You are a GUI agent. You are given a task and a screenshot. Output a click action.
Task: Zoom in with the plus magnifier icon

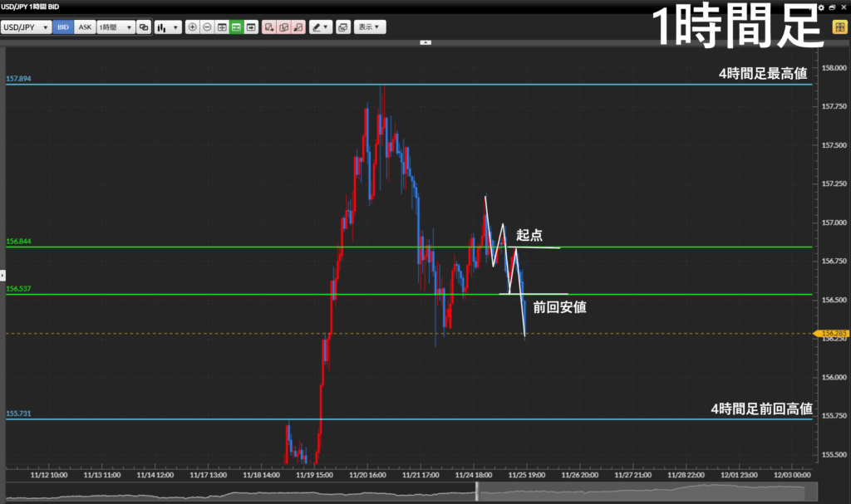(x=193, y=27)
